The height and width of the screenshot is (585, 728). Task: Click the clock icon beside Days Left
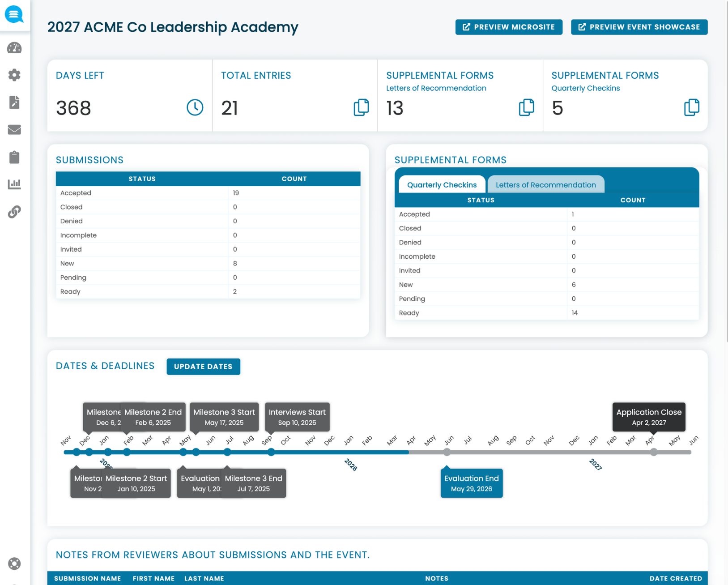click(x=195, y=107)
